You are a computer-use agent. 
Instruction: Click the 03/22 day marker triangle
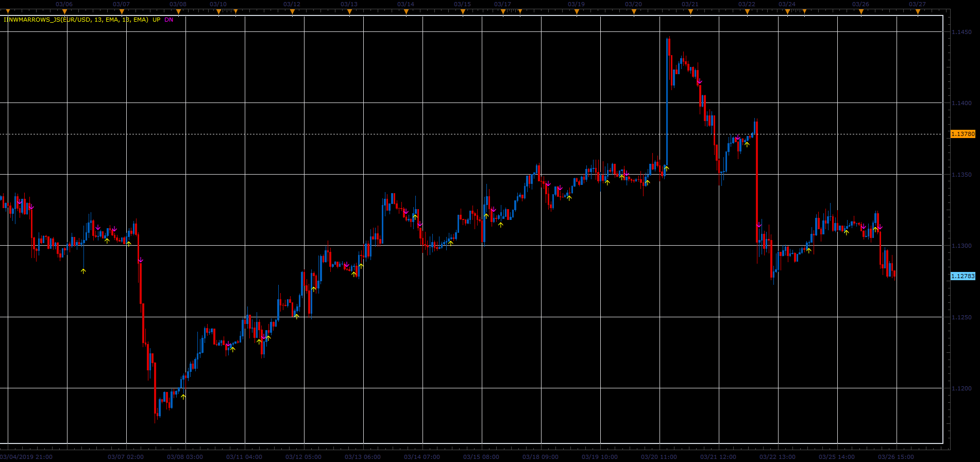click(747, 11)
